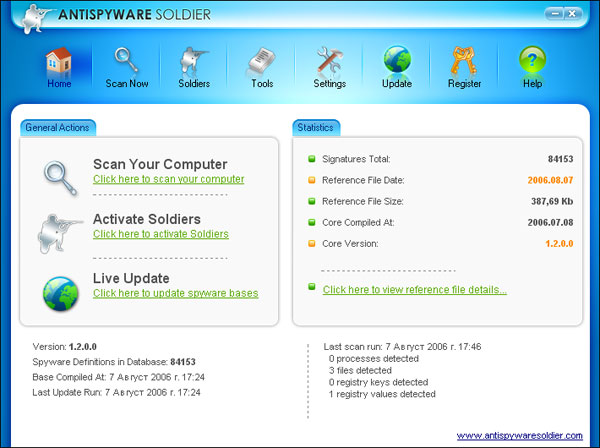Screen dimensions: 600x448
Task: Click the soldier logo in title bar
Action: pos(36,18)
